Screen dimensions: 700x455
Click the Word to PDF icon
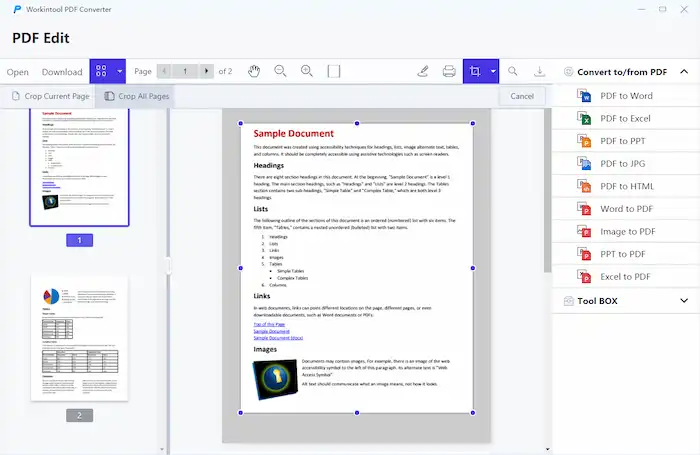[584, 209]
